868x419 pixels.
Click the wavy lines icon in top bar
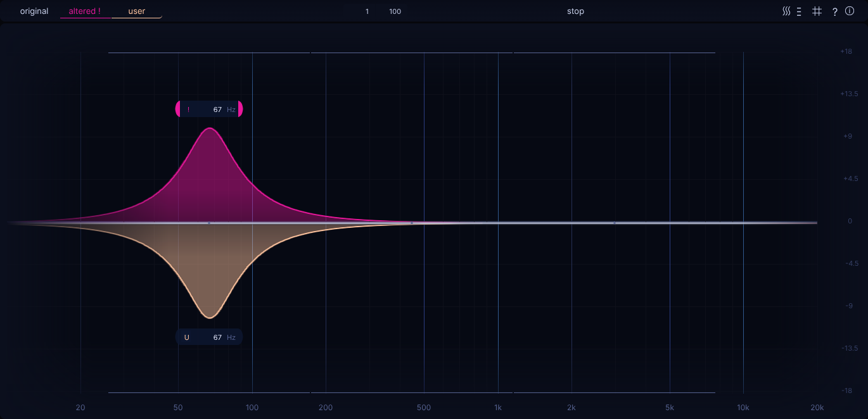[786, 11]
